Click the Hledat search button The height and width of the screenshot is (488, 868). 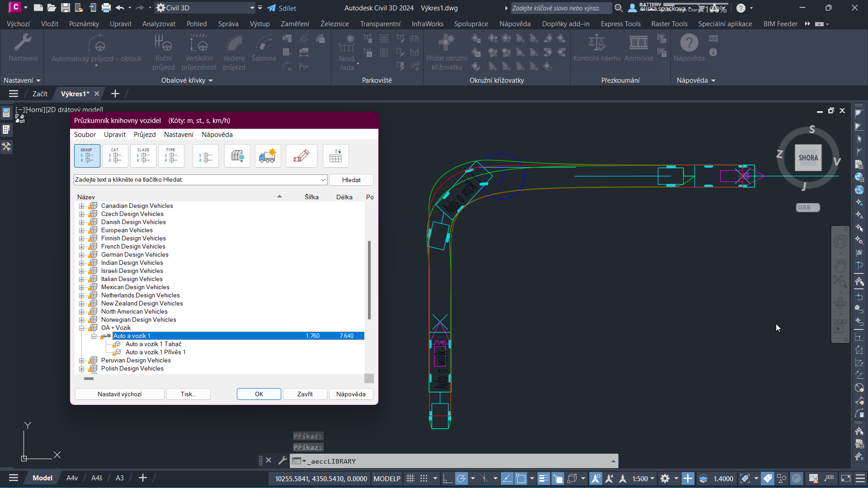351,180
